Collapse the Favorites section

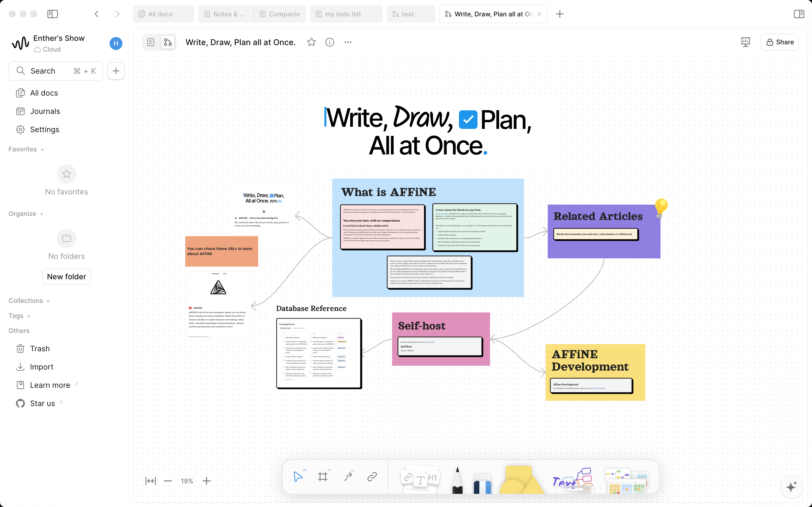coord(42,150)
